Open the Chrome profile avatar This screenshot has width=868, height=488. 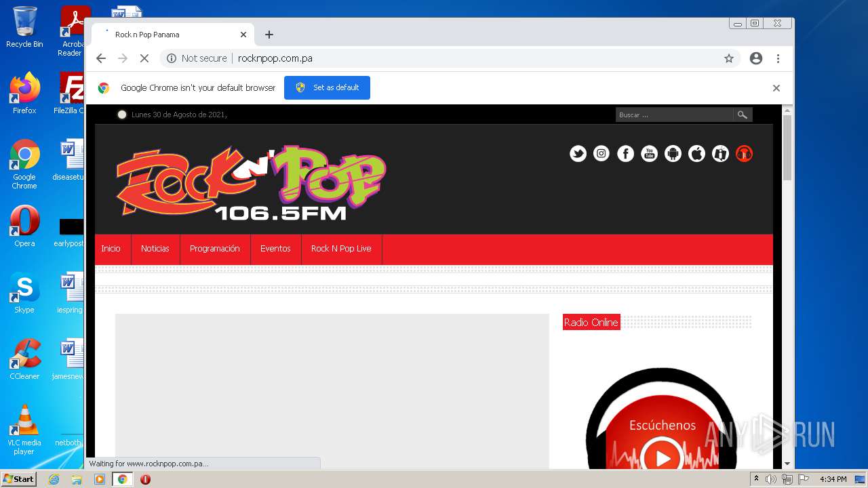[756, 58]
